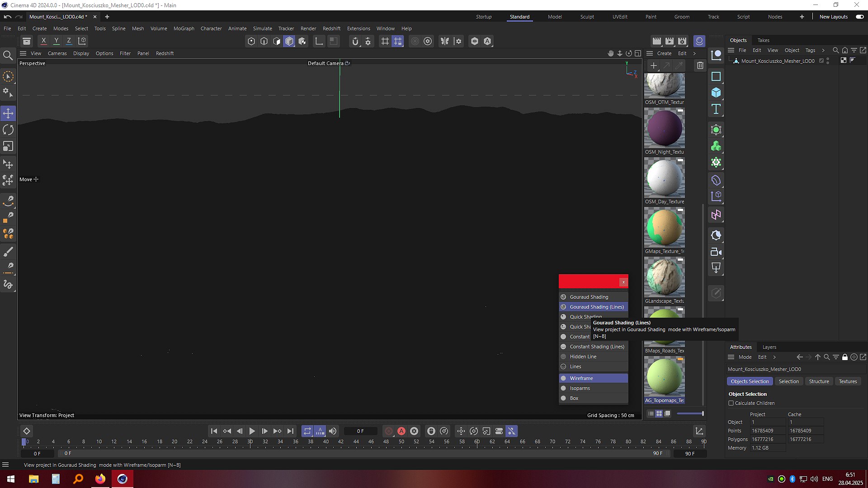Play the animation forward
The height and width of the screenshot is (488, 868).
coord(252,431)
